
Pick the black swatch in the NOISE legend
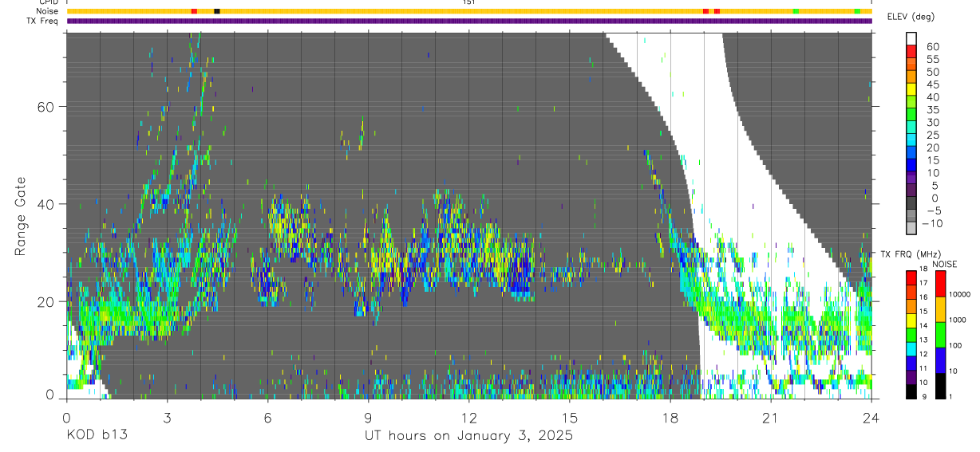click(940, 386)
